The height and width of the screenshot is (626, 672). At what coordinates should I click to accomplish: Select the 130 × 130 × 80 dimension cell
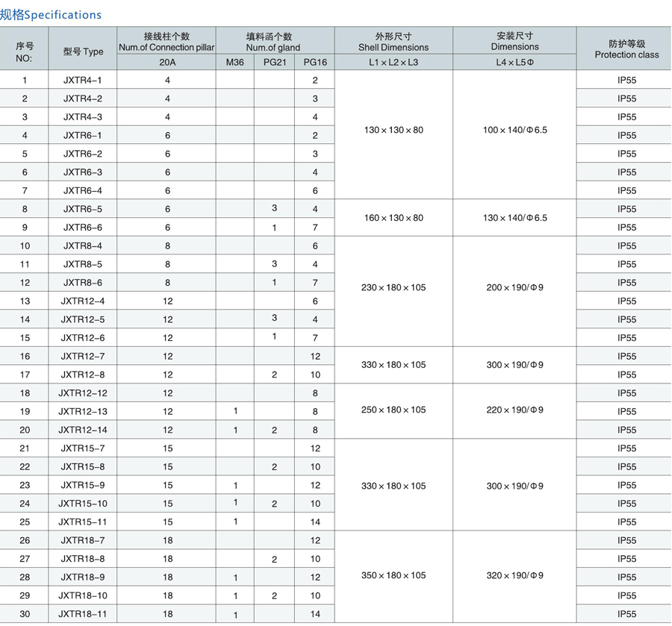393,130
